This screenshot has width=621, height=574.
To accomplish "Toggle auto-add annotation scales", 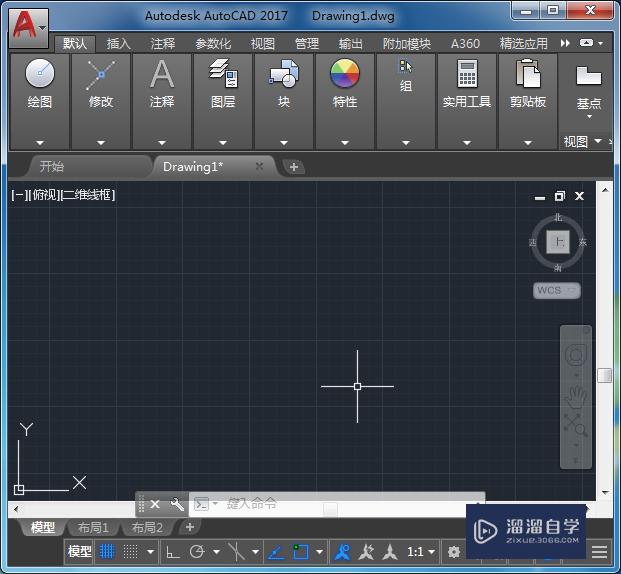I will [366, 551].
